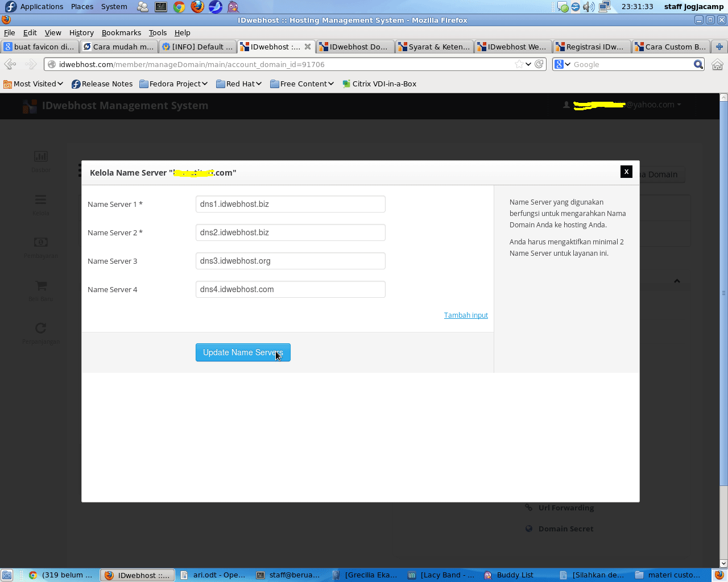Open the Tools menu

click(x=158, y=33)
